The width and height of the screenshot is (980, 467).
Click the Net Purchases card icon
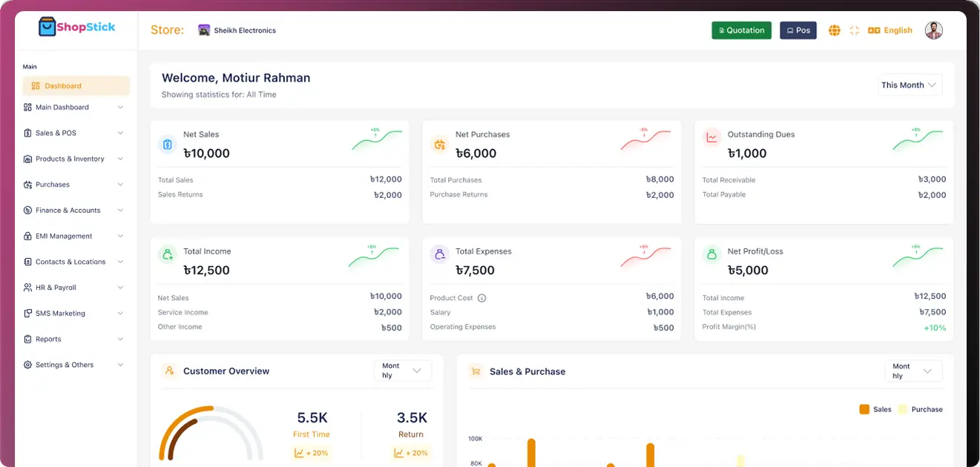[x=440, y=145]
